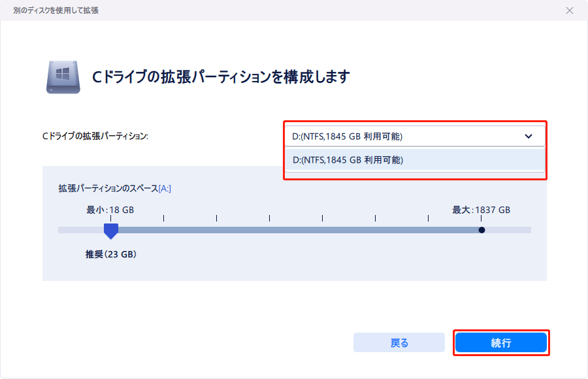
Task: Click the Cドライブの拡張パーティションを構成します heading
Action: pyautogui.click(x=220, y=76)
